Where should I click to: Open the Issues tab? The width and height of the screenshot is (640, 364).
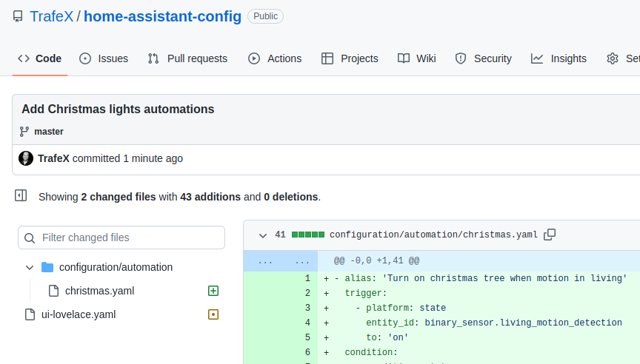click(x=104, y=58)
